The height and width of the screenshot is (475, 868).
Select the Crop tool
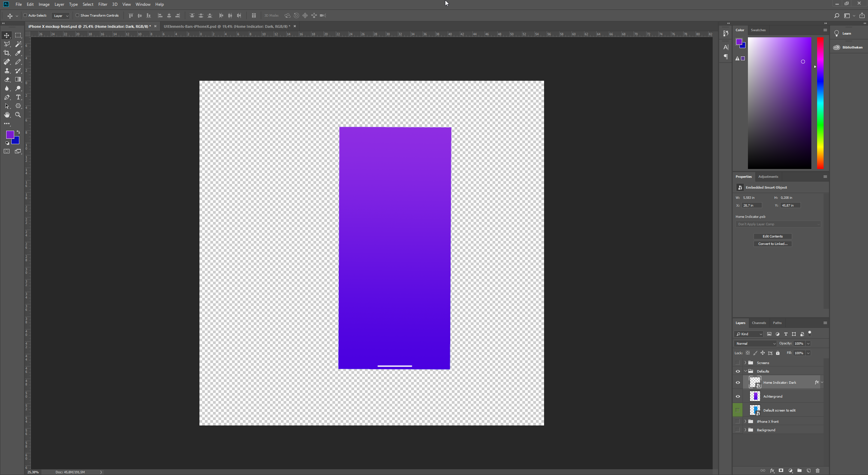click(x=7, y=53)
